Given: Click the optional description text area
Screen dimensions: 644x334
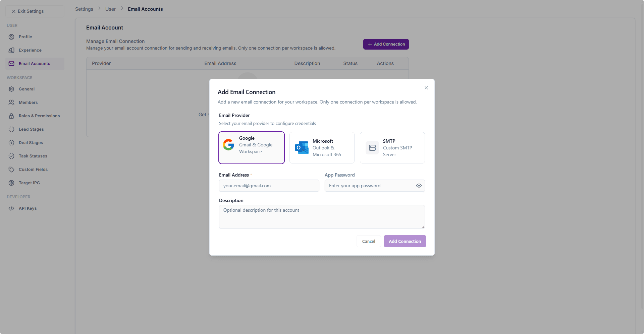Looking at the screenshot, I should click(x=322, y=217).
